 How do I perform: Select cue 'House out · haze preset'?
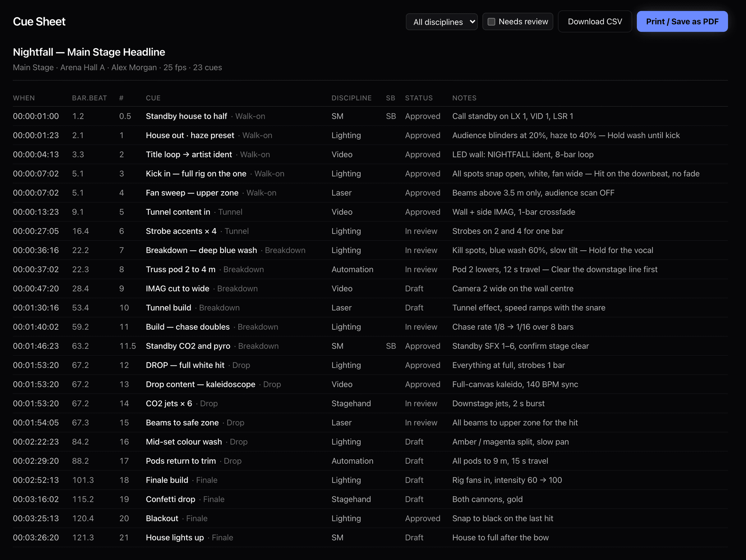click(x=190, y=135)
